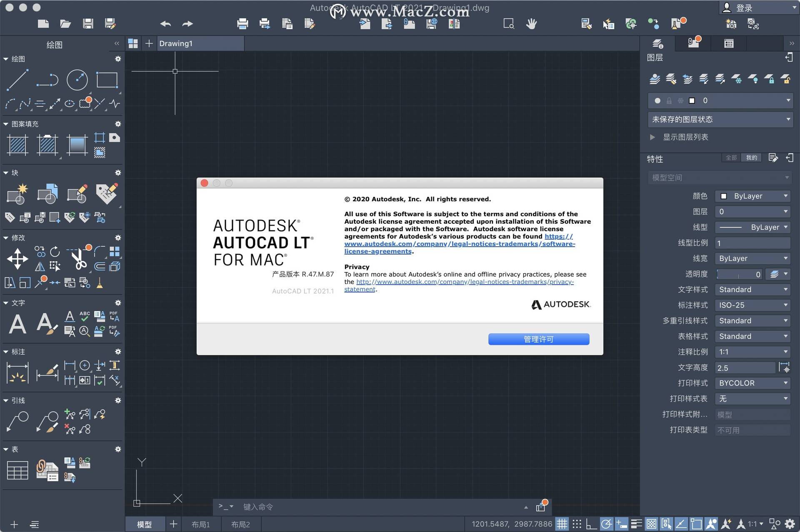Select the Pan hand tool
The height and width of the screenshot is (532, 800).
pos(531,24)
